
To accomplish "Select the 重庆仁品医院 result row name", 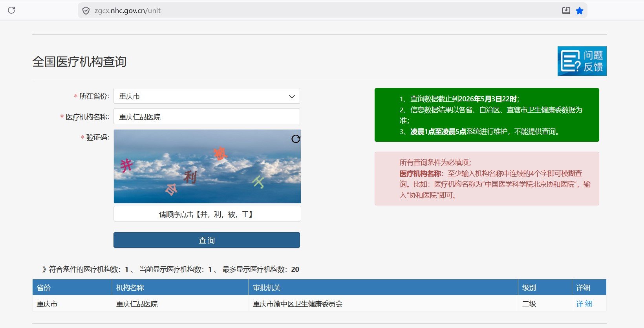I will point(137,304).
